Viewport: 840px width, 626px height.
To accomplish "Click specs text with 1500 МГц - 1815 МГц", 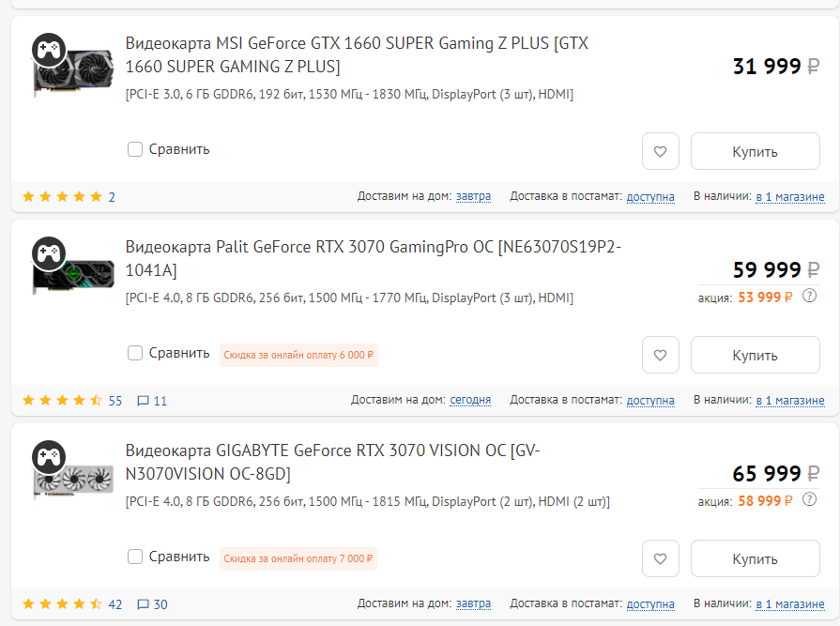I will [x=368, y=502].
